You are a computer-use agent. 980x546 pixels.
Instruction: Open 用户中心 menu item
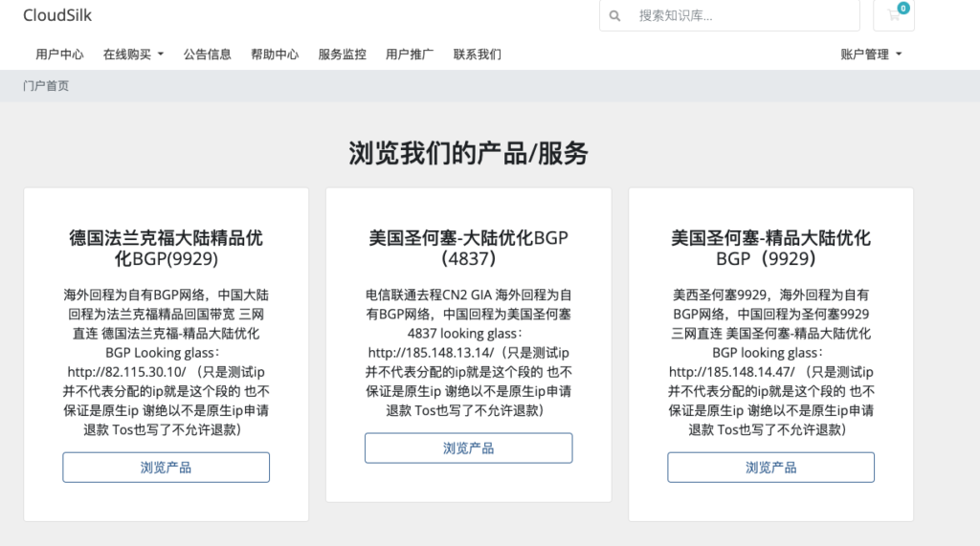point(59,55)
